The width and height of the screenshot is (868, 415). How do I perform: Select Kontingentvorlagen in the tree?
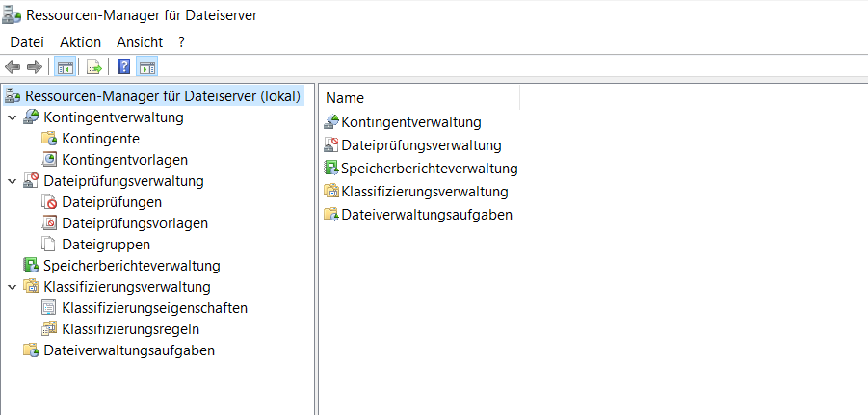pos(124,160)
